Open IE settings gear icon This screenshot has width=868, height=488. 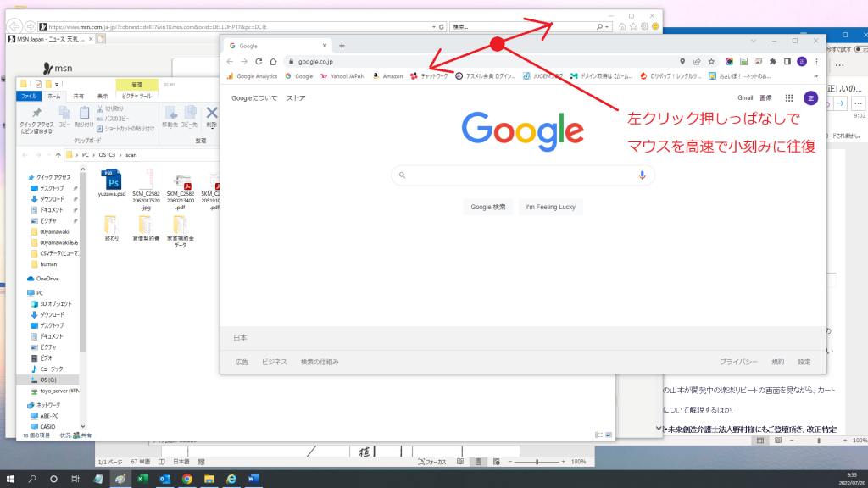coord(644,26)
